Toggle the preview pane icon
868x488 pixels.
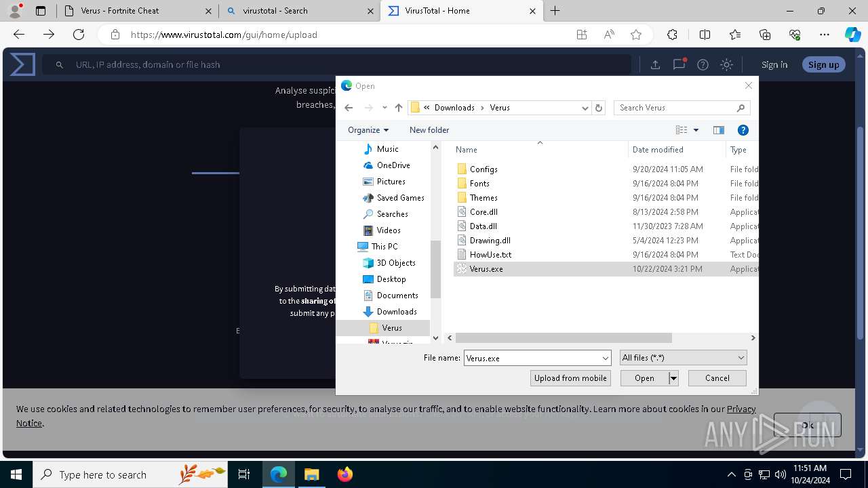pyautogui.click(x=719, y=130)
